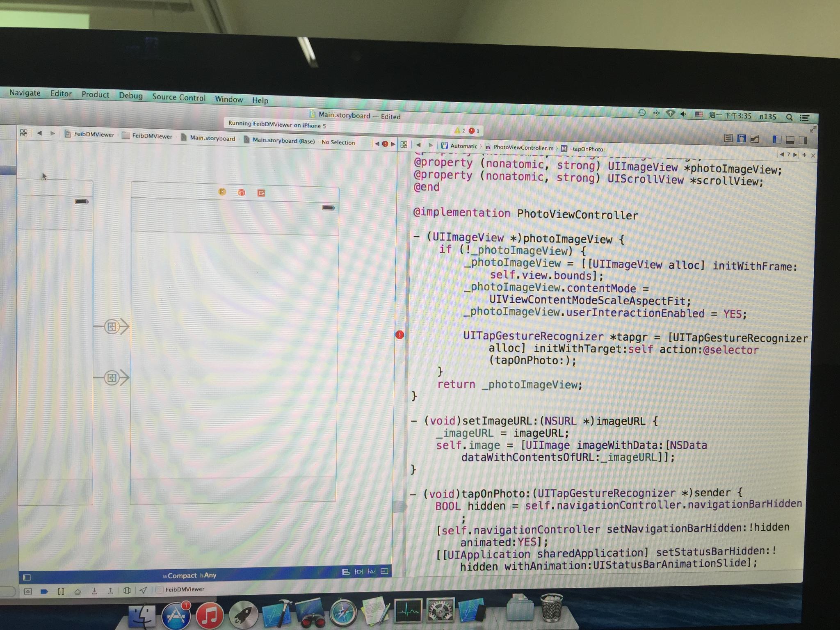The width and height of the screenshot is (840, 630).
Task: Toggle the Navigator panel visibility
Action: click(777, 139)
